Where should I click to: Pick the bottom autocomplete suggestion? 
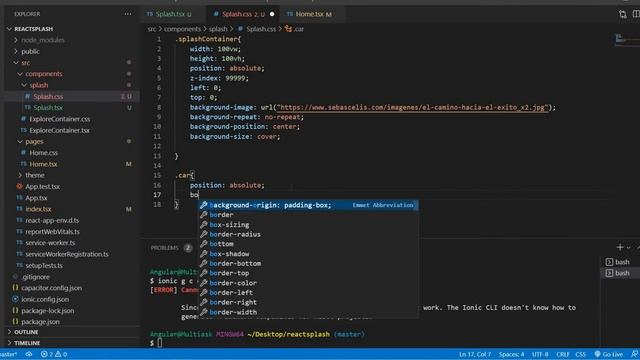(308, 244)
